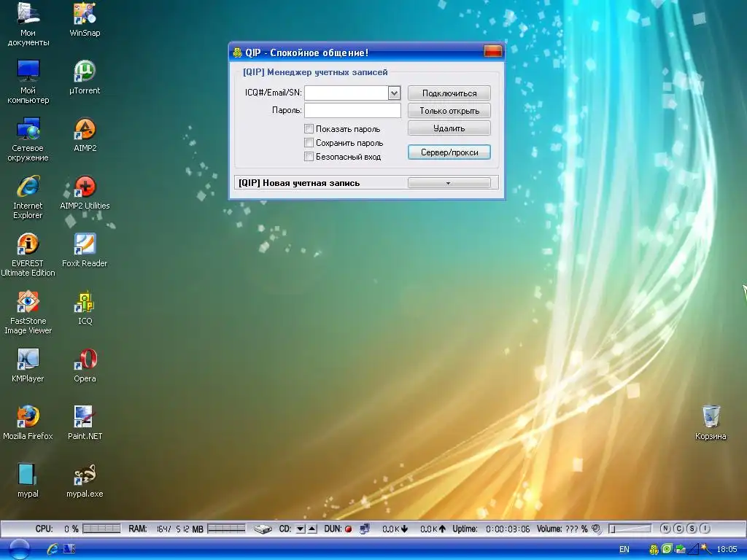Click the QIP flower tray icon

(654, 550)
